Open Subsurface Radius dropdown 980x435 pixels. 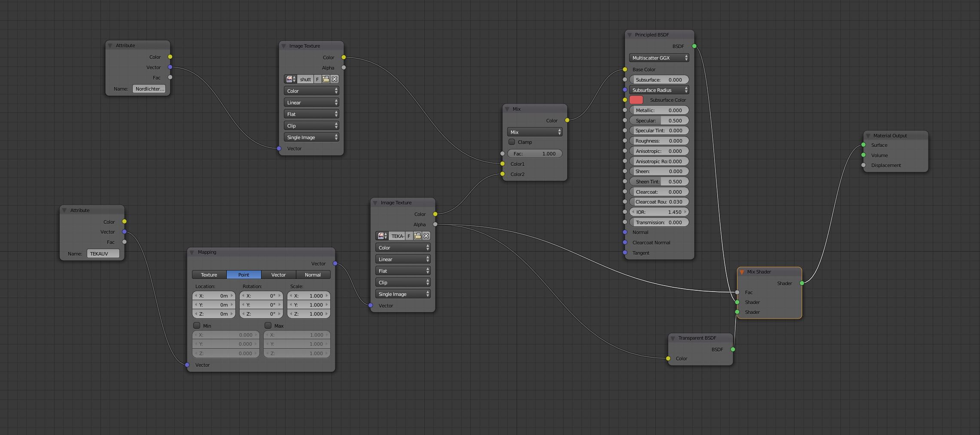[x=659, y=90]
